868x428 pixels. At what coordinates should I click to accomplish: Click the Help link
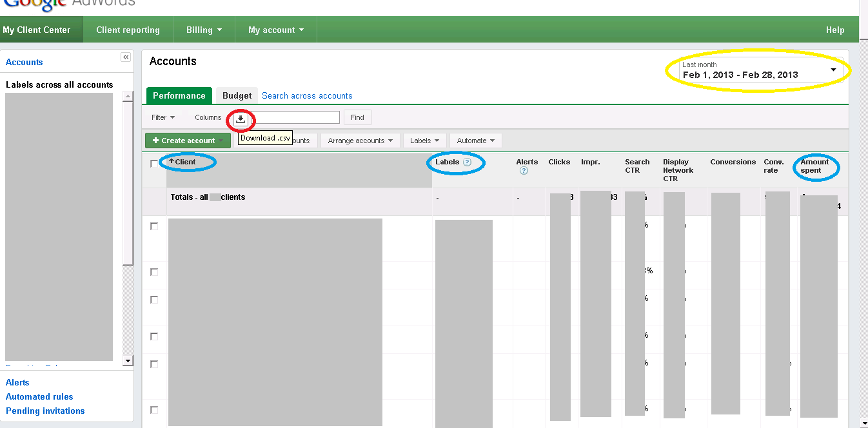(x=835, y=30)
